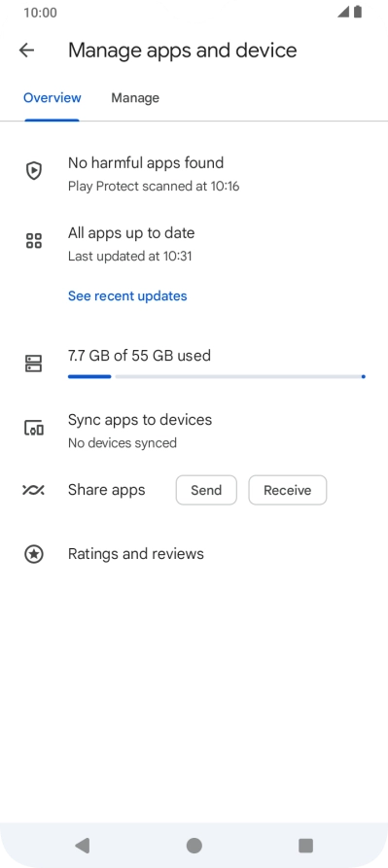The width and height of the screenshot is (388, 868).
Task: Click See recent updates link
Action: point(127,296)
